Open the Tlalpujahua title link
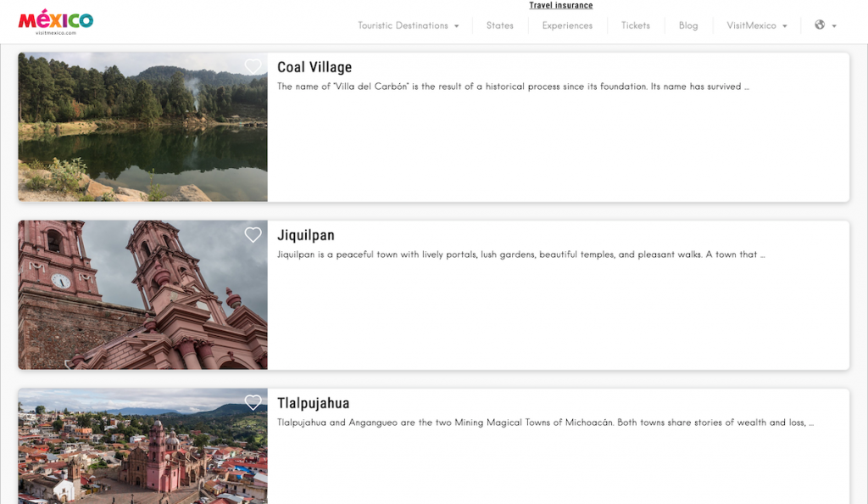The image size is (868, 504). (x=314, y=403)
